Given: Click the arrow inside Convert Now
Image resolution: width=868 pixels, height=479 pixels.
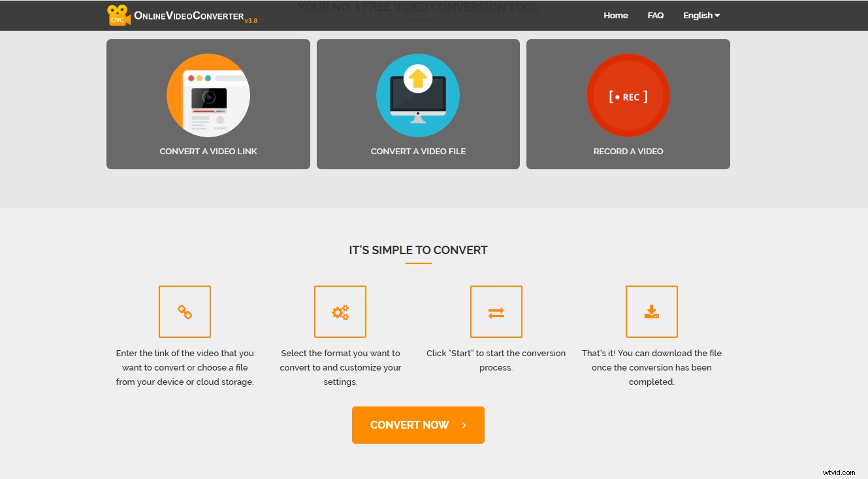Looking at the screenshot, I should click(x=463, y=425).
